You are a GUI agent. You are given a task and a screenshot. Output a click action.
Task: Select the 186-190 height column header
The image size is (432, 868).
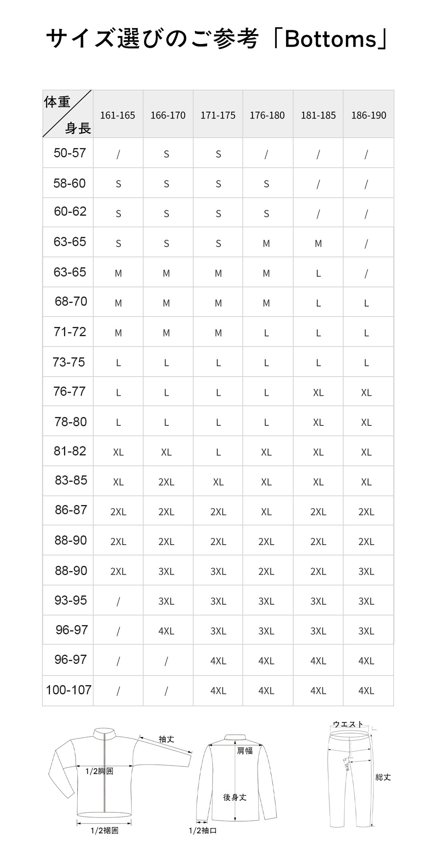tap(368, 115)
